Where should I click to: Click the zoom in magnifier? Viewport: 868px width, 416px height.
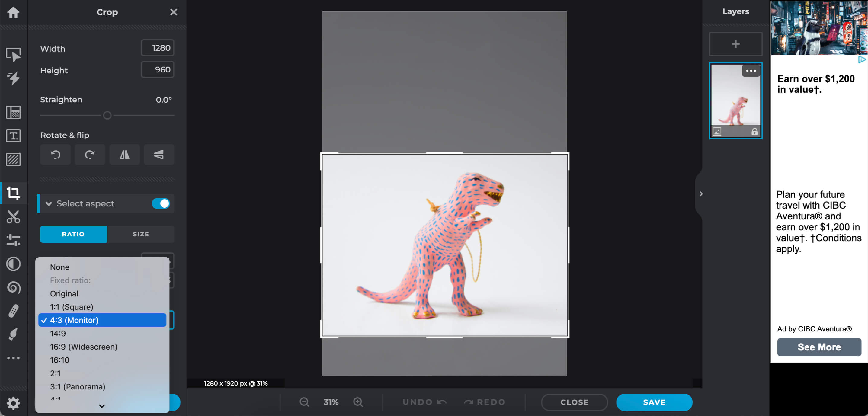tap(358, 402)
